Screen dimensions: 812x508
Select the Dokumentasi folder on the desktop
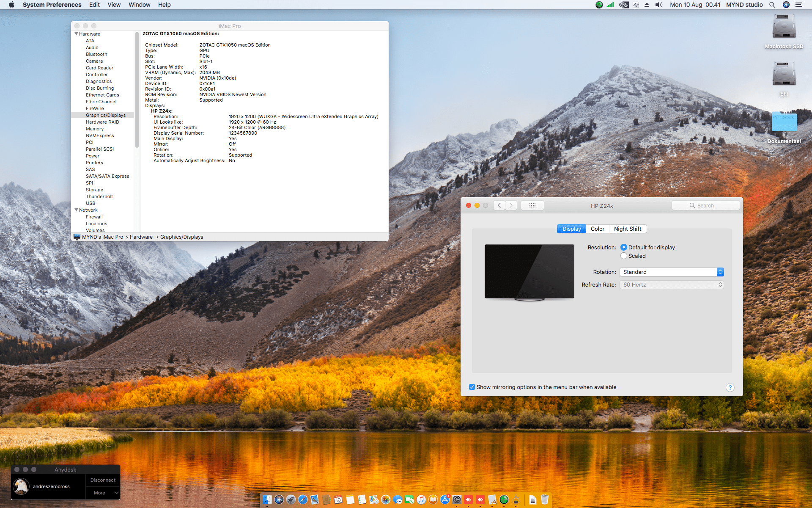[x=784, y=127]
